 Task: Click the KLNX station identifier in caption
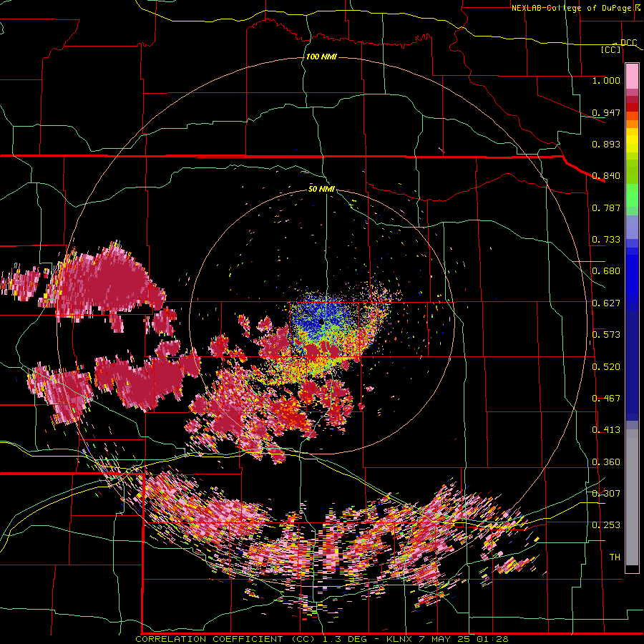click(x=399, y=639)
